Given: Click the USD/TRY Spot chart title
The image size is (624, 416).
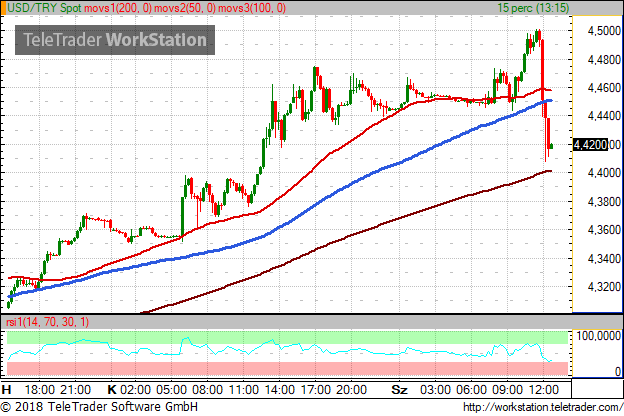Looking at the screenshot, I should tap(44, 8).
